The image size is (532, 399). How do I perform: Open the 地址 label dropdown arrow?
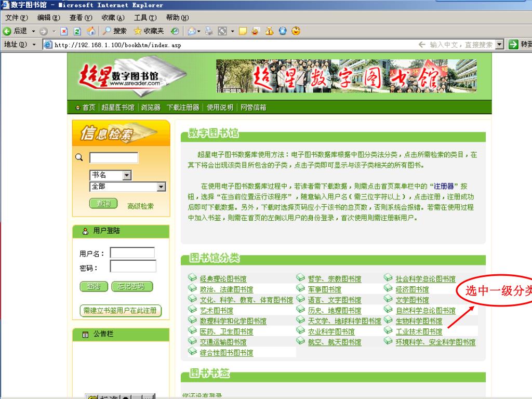point(34,45)
